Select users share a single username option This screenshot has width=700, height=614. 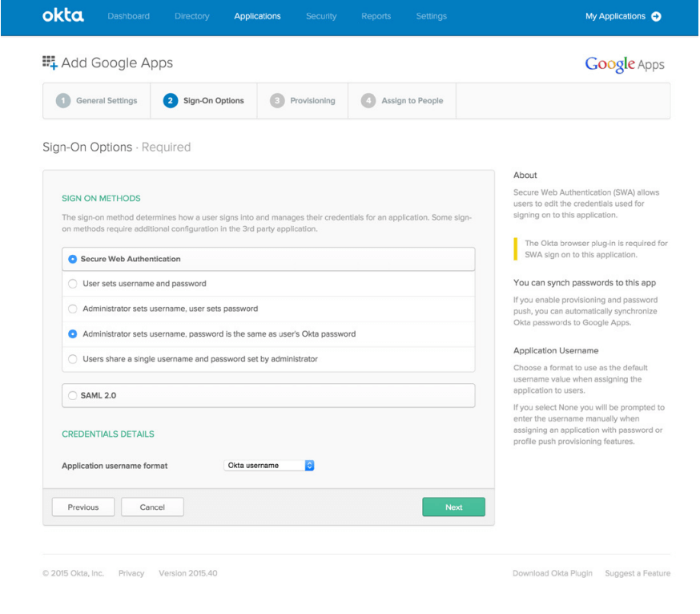[x=72, y=358]
